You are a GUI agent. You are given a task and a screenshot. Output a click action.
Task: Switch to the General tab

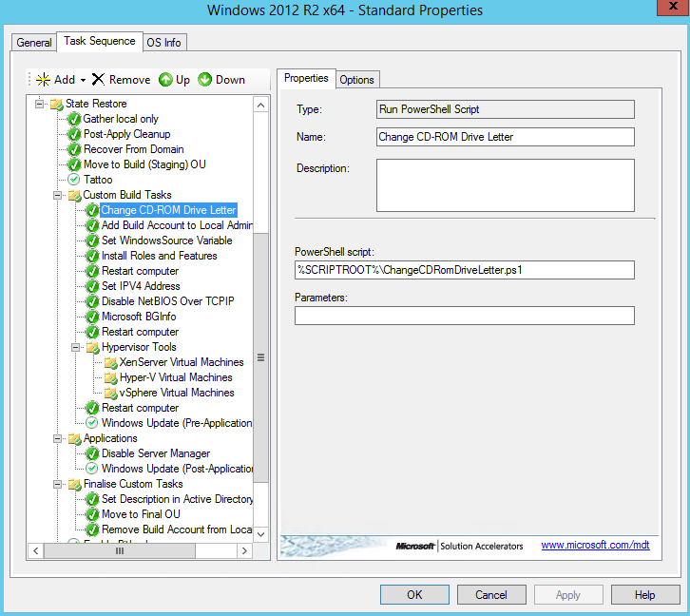pos(34,43)
